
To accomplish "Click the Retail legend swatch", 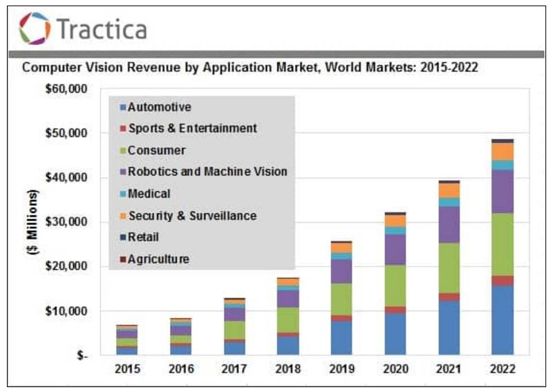I will [122, 237].
